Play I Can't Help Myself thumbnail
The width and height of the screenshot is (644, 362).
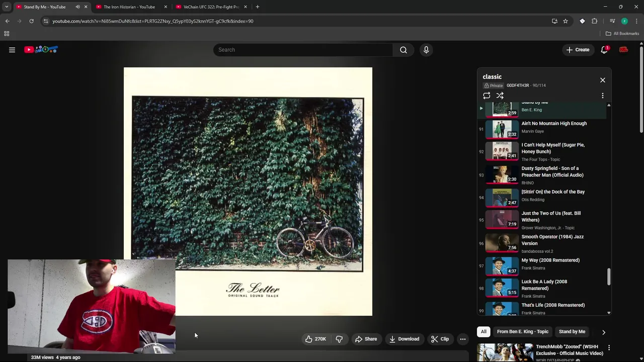click(x=502, y=151)
